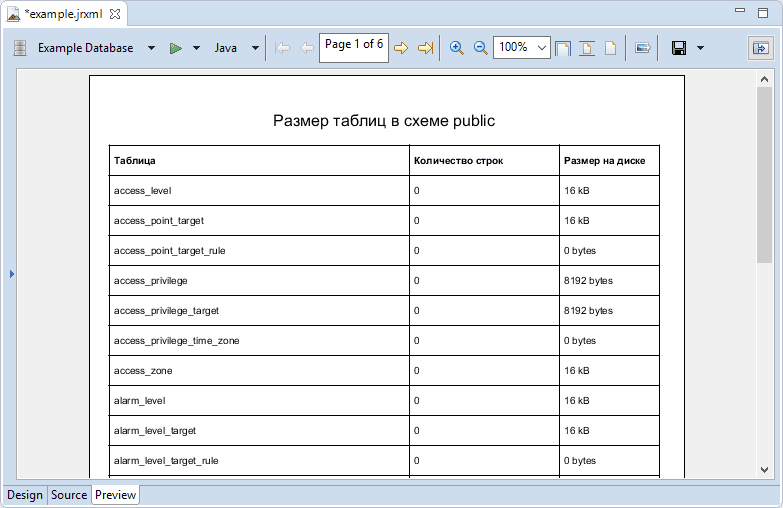This screenshot has width=783, height=508.
Task: Click the data adapter database icon
Action: [x=19, y=48]
